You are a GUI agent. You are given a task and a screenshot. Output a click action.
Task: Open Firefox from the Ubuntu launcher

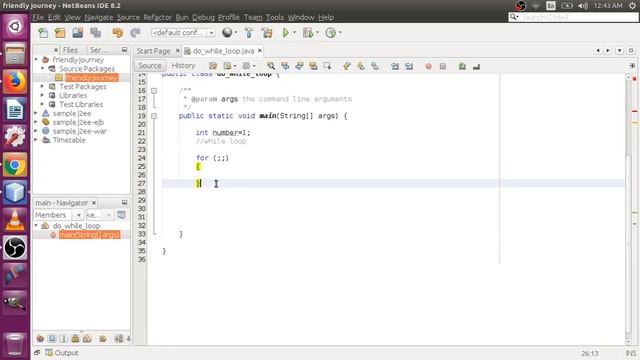tap(15, 82)
